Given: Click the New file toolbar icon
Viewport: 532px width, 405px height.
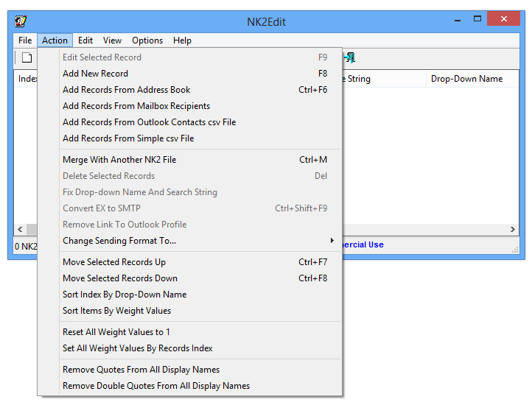Looking at the screenshot, I should 27,58.
